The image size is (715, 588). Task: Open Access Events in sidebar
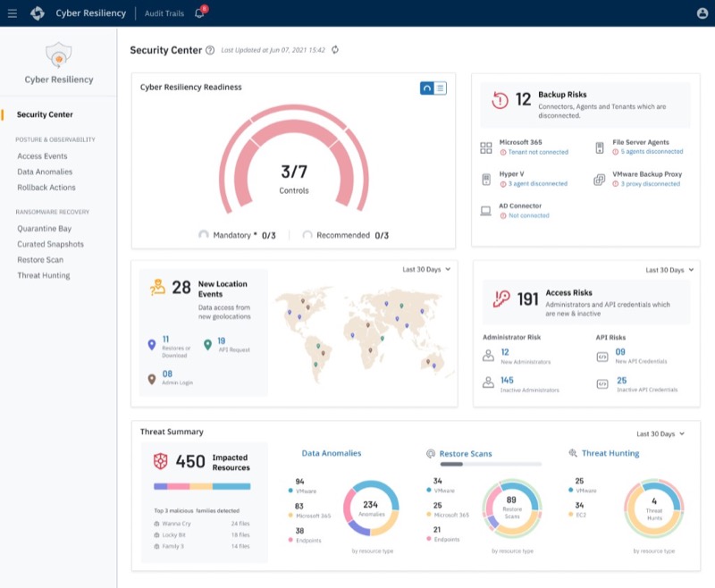42,155
